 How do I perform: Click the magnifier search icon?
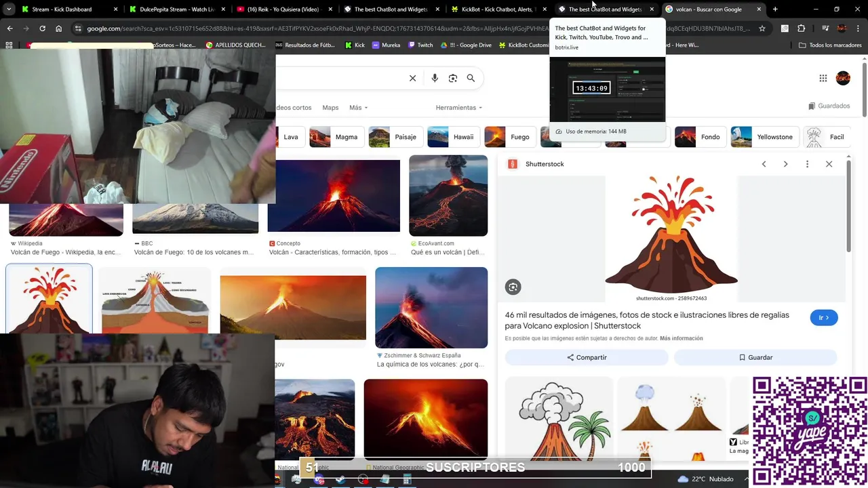tap(471, 78)
